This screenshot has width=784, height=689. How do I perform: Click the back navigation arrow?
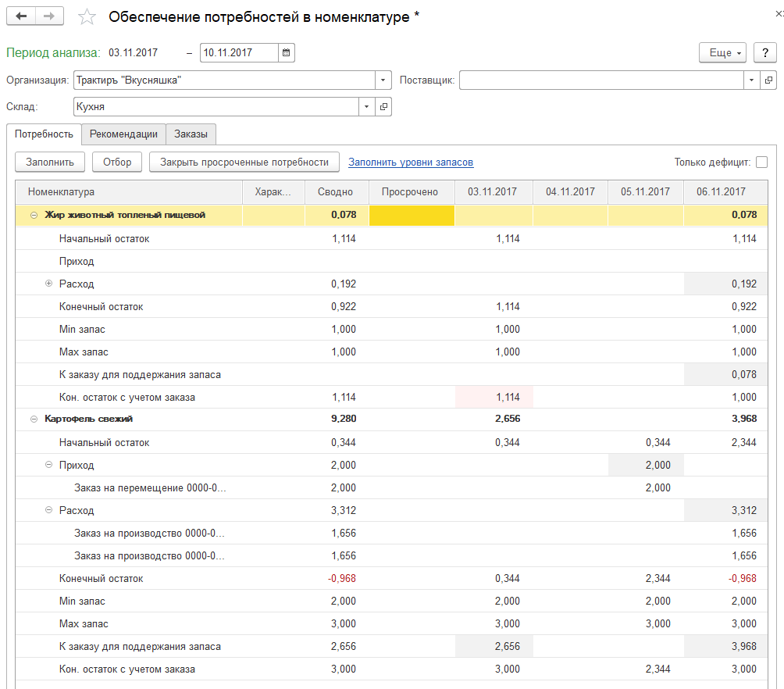pyautogui.click(x=21, y=16)
